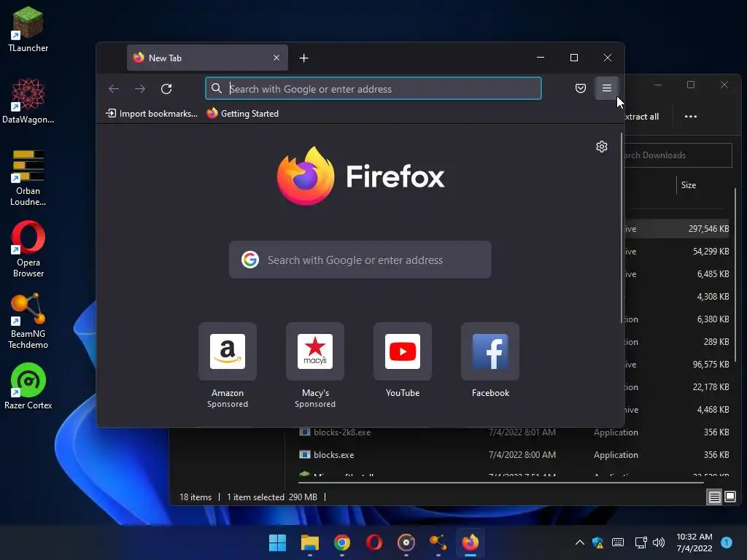
Task: Click the Firefox back arrow
Action: pyautogui.click(x=113, y=88)
